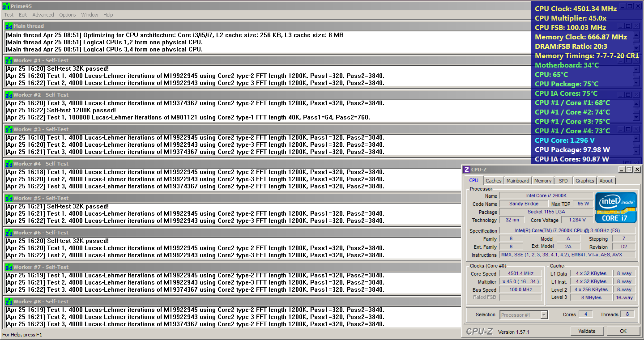Click the Prime95 icon in the title bar
Image resolution: width=644 pixels, height=340 pixels.
(6, 6)
